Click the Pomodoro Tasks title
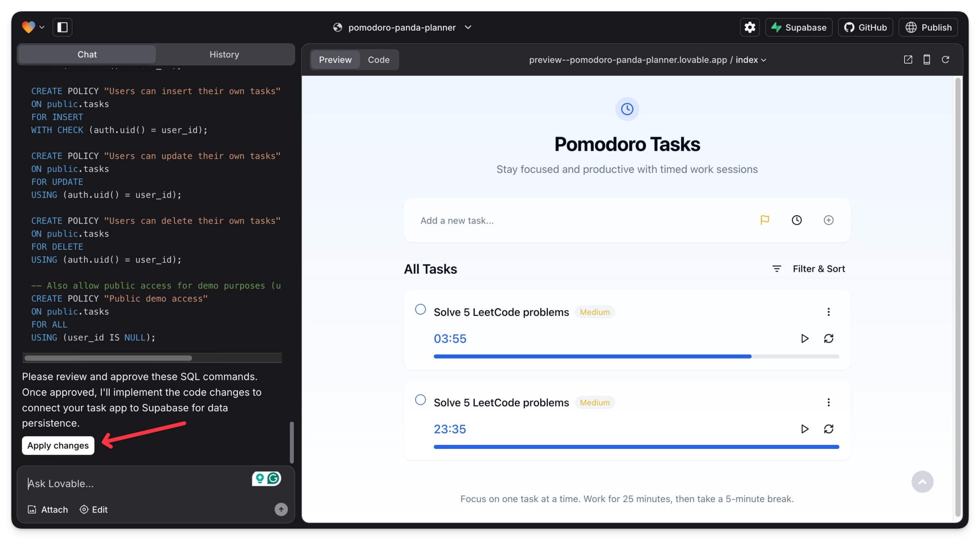This screenshot has width=980, height=540. coord(627,144)
